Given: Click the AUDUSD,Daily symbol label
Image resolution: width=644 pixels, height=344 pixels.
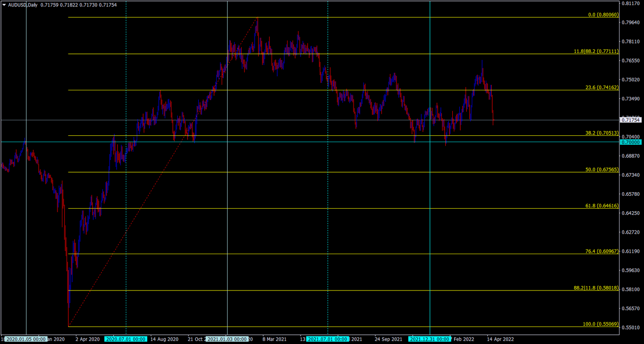Looking at the screenshot, I should [22, 5].
